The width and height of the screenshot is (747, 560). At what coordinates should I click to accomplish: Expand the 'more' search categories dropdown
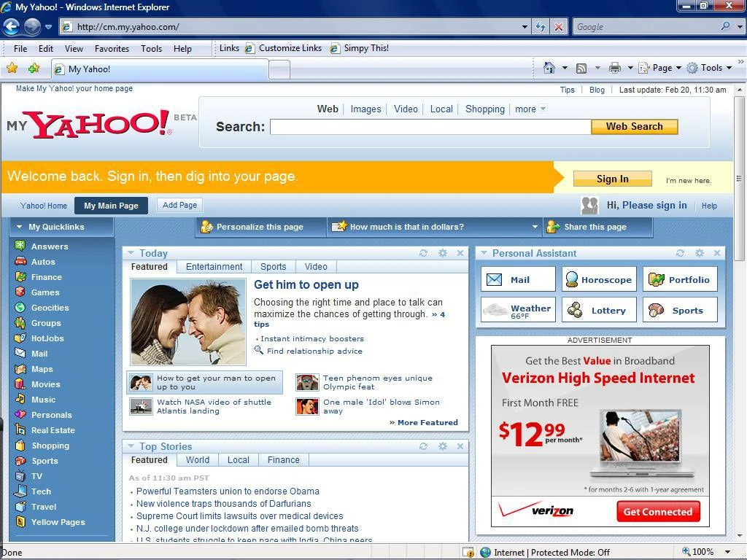coord(530,109)
